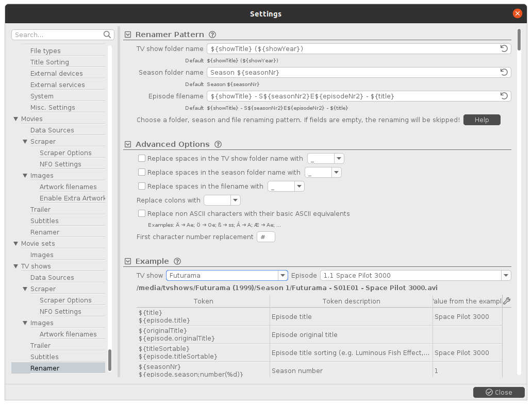Toggle replace non ASCII characters option
This screenshot has height=405, width=532.
[x=142, y=213]
